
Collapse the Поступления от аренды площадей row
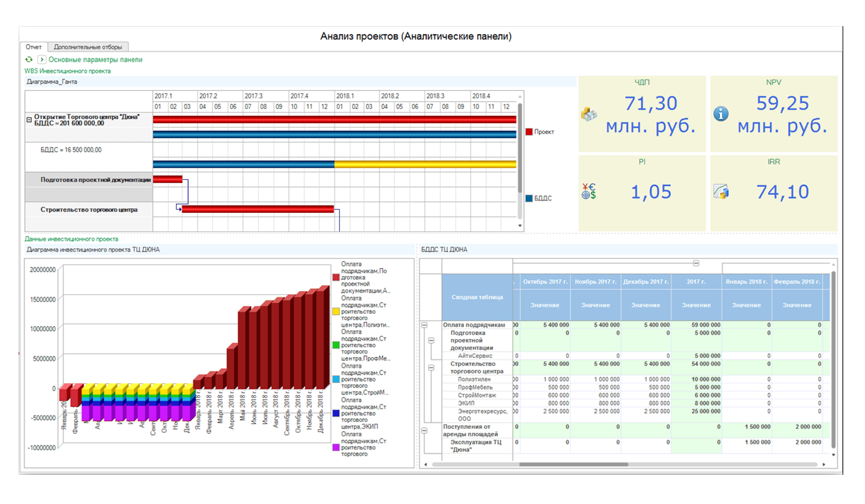tap(425, 431)
